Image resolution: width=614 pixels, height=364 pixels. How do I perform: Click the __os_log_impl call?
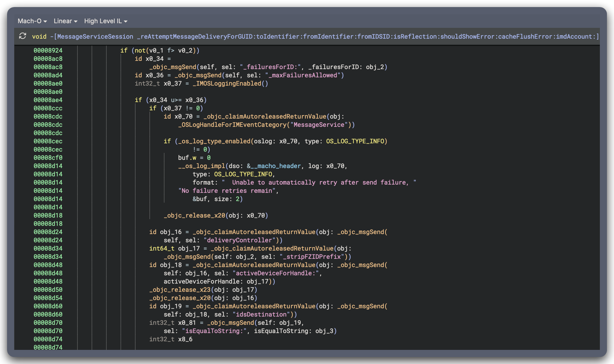coord(201,166)
